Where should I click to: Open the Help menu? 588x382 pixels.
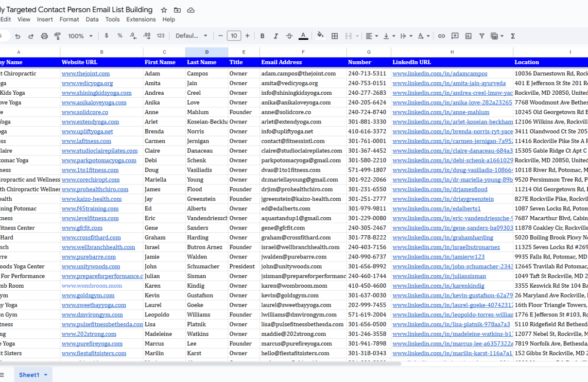(x=169, y=19)
